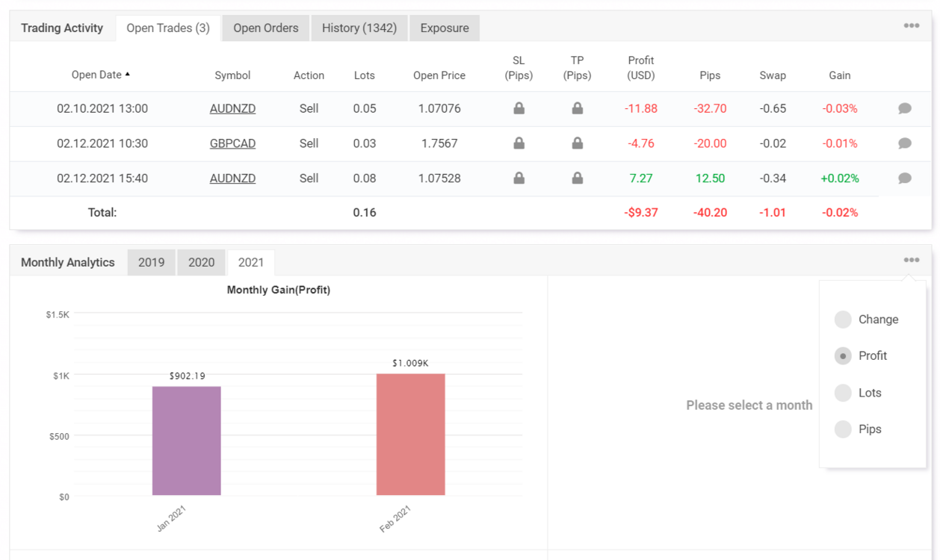This screenshot has width=940, height=560.
Task: Click SL lock icon on first AUDNZD row
Action: [519, 108]
